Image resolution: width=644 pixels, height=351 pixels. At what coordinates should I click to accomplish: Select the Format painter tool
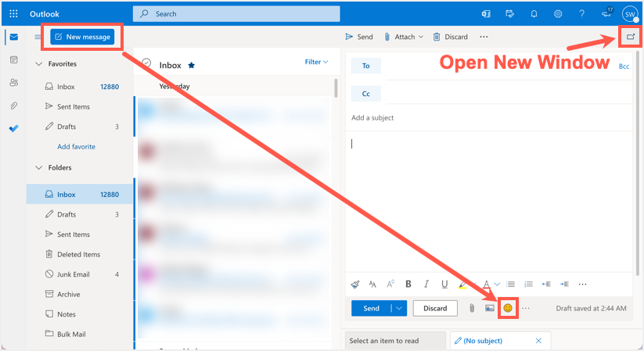355,284
